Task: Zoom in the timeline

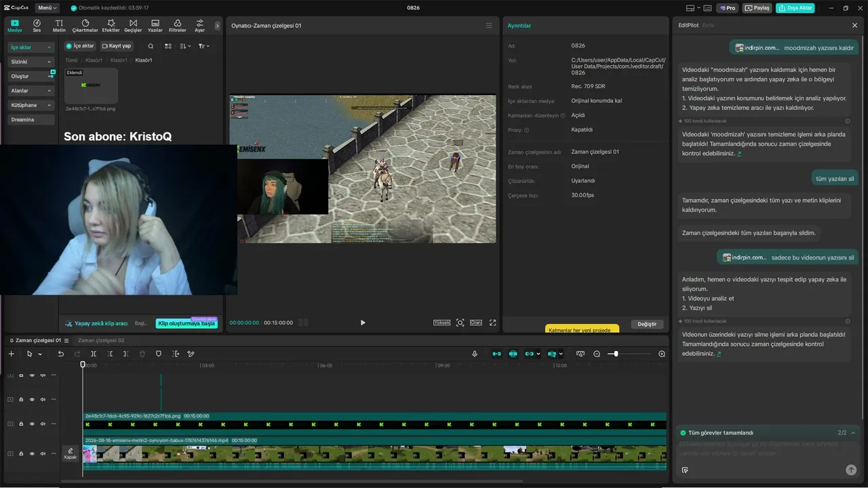Action: pos(662,354)
